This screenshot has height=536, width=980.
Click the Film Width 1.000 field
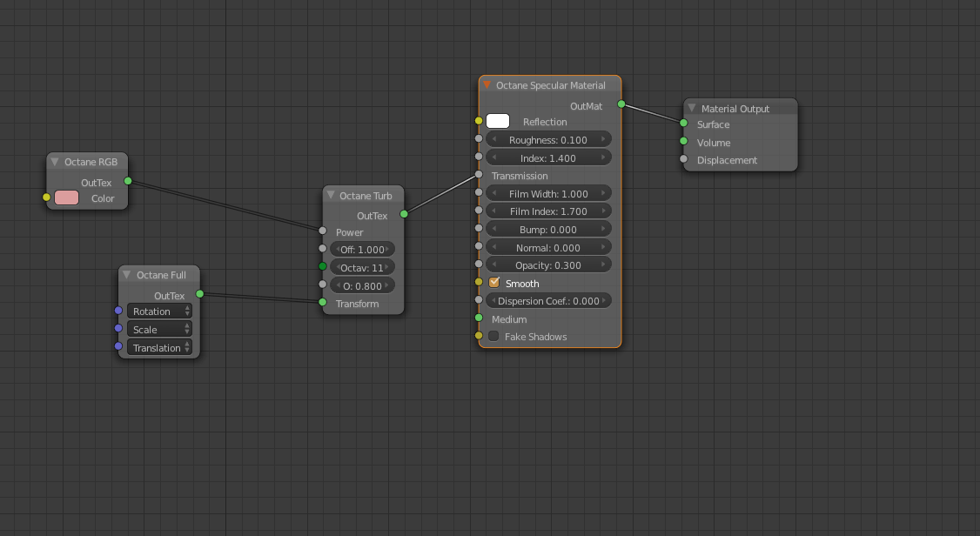point(549,194)
